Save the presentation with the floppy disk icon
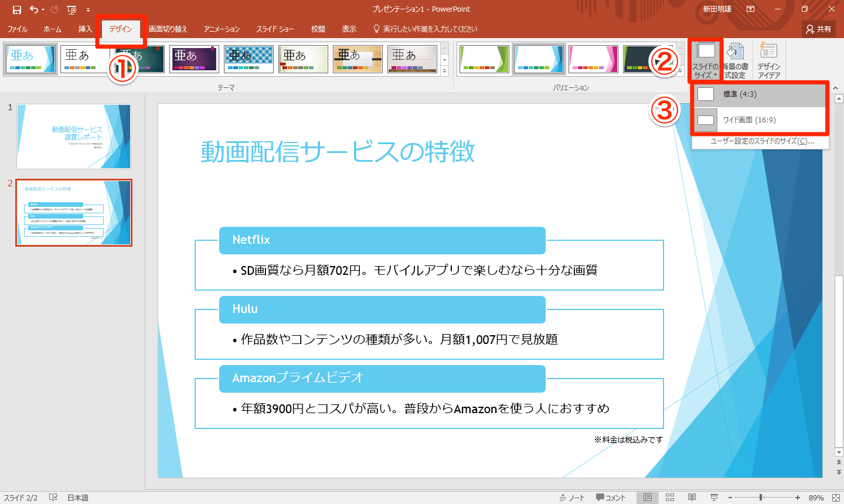The width and height of the screenshot is (844, 504). [16, 9]
